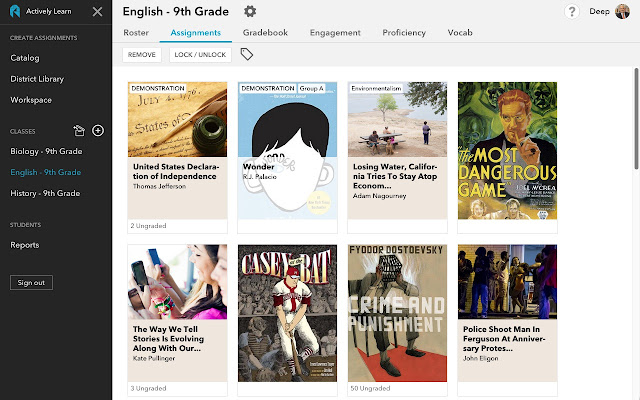The image size is (640, 400).
Task: Click the REMOVE button
Action: [142, 55]
